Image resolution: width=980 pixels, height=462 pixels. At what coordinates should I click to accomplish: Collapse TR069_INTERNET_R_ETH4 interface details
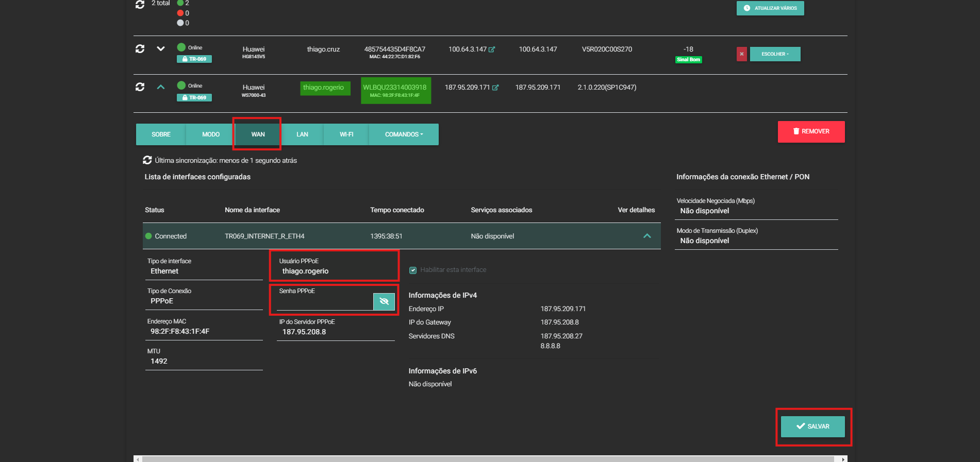(647, 236)
